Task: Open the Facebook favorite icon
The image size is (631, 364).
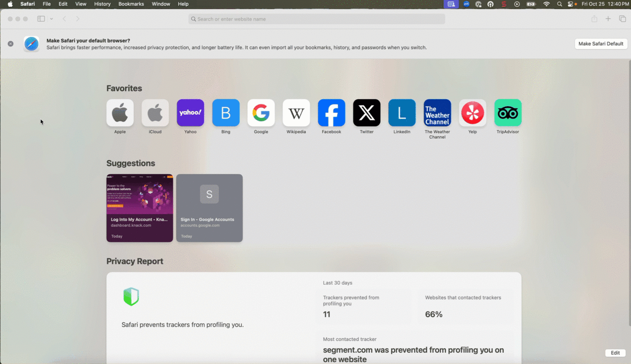Action: click(x=331, y=113)
